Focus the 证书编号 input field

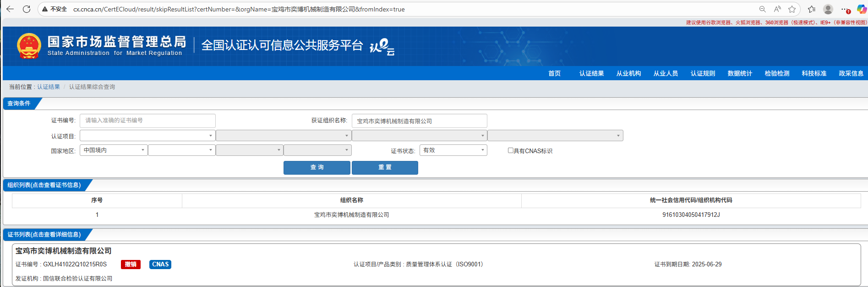pyautogui.click(x=147, y=121)
